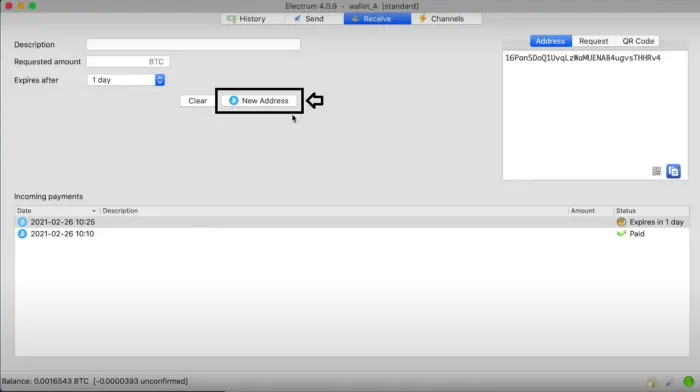
Task: Click the History tab icon
Action: (231, 19)
